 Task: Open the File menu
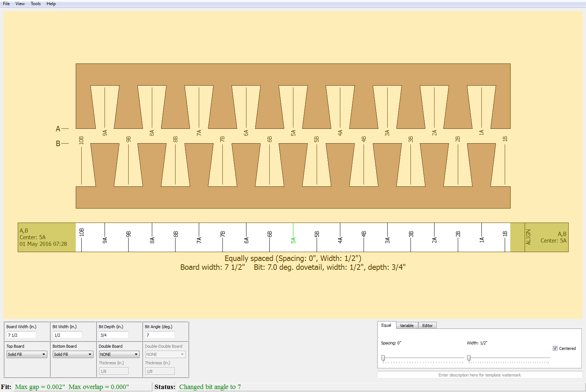coord(6,4)
